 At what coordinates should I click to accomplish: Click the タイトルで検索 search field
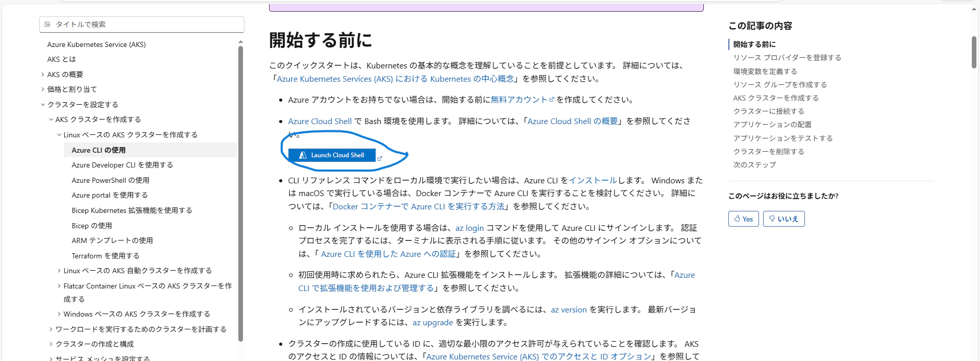point(142,24)
